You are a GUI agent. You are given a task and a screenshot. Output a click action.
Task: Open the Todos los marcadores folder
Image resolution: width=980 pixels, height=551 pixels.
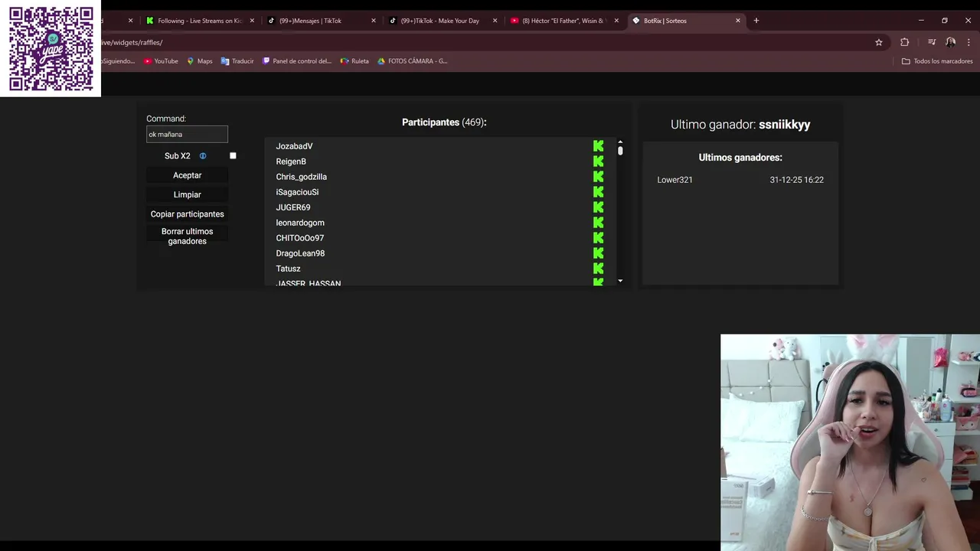(937, 61)
